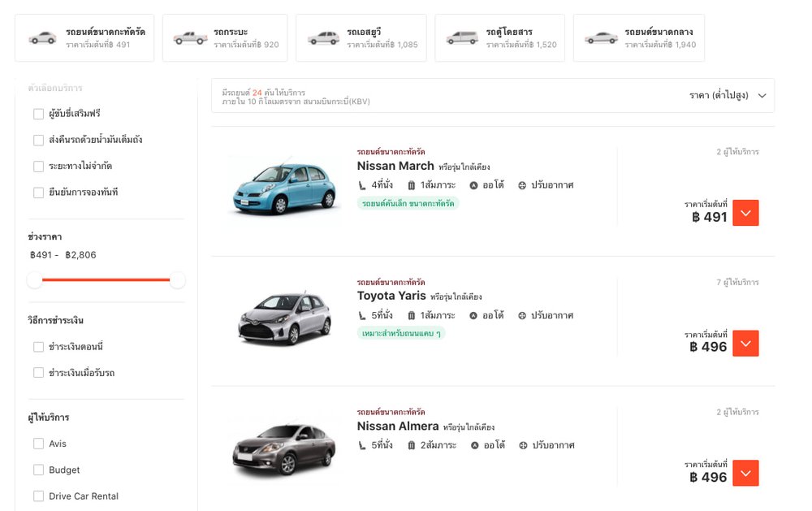Click the passenger van icon in category bar
The image size is (812, 511).
click(x=463, y=37)
